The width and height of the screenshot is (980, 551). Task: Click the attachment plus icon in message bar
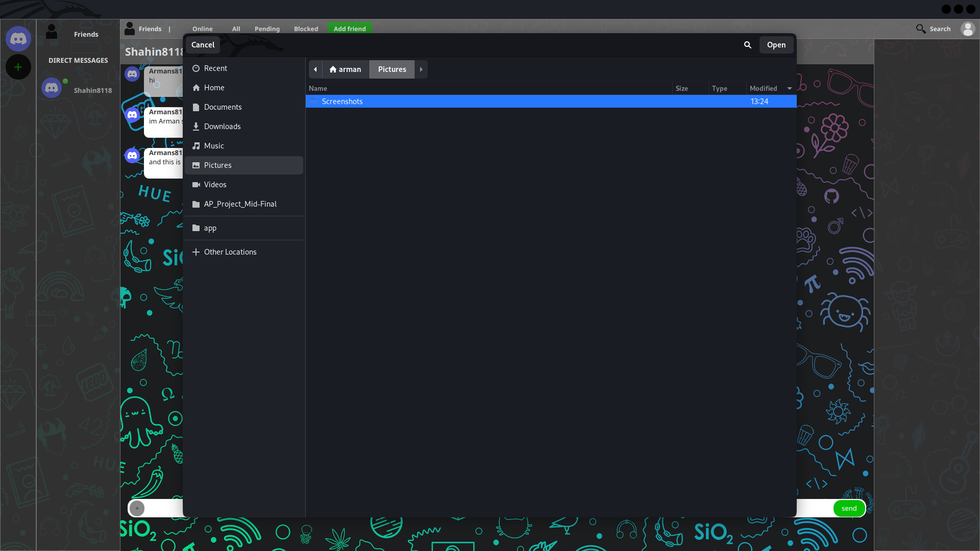pyautogui.click(x=137, y=508)
